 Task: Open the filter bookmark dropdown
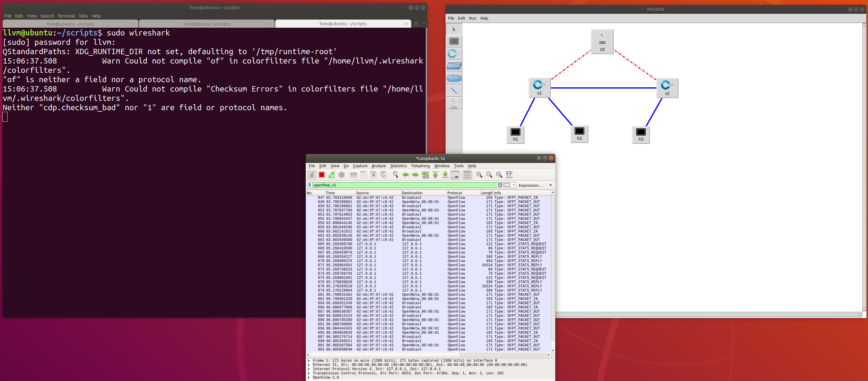pos(310,185)
